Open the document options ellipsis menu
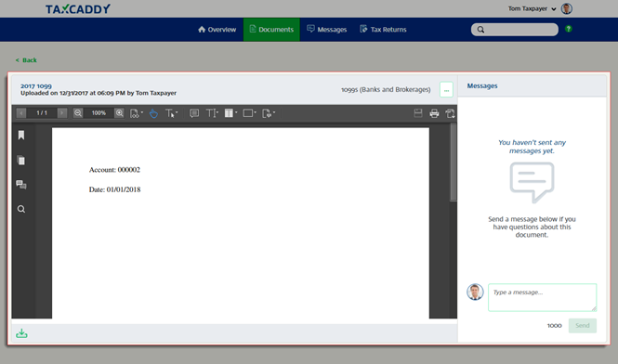Image resolution: width=618 pixels, height=364 pixels. [446, 90]
